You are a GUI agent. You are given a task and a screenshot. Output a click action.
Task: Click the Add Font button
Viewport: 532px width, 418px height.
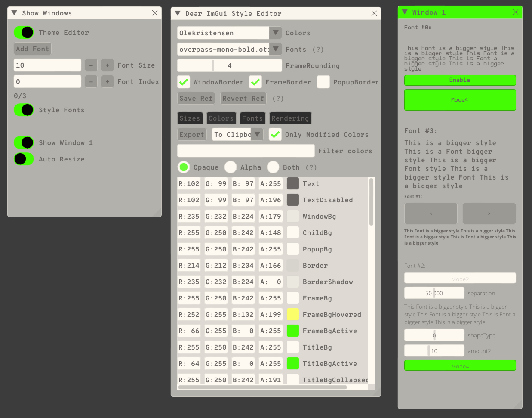[33, 49]
